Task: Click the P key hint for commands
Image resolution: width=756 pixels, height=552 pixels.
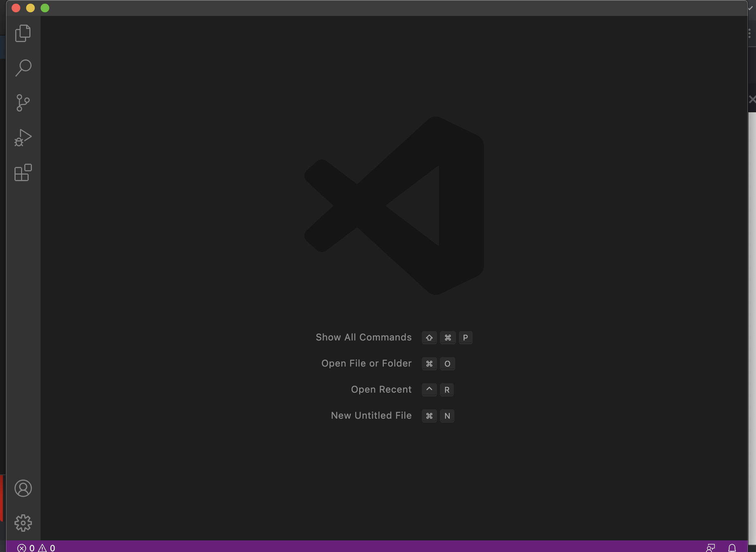Action: [x=465, y=338]
